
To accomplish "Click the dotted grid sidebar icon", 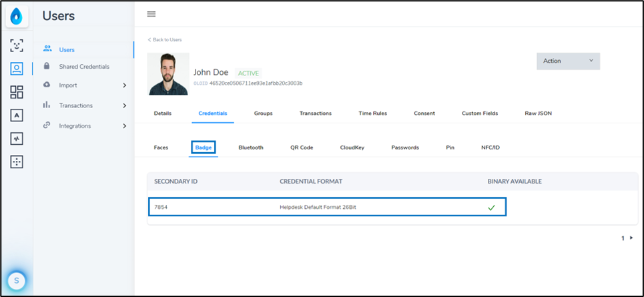I will click(x=17, y=162).
